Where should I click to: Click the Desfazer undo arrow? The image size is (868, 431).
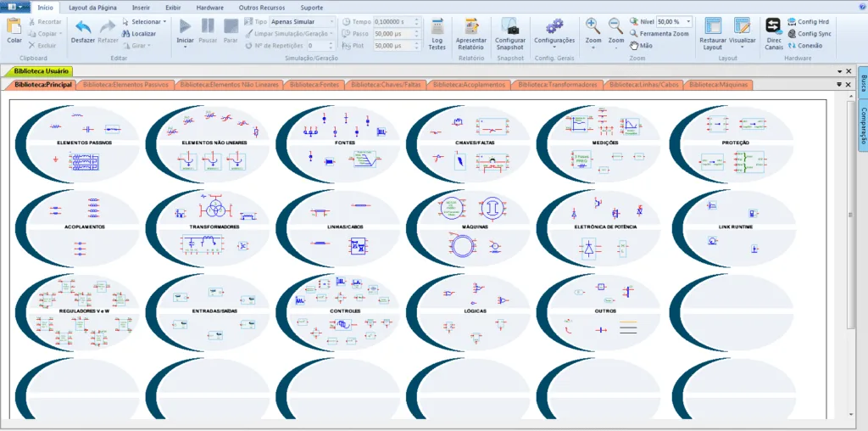pyautogui.click(x=83, y=26)
